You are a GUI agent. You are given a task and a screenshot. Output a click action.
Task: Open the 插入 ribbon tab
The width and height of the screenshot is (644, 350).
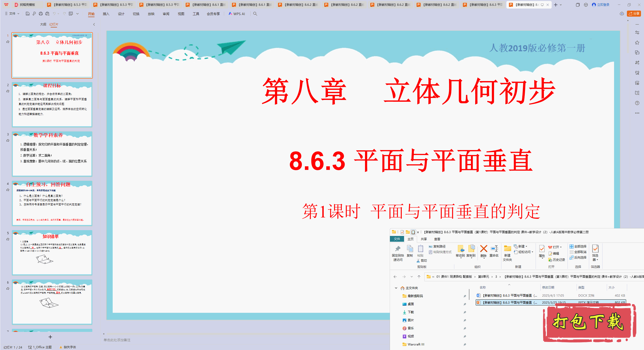tap(106, 14)
